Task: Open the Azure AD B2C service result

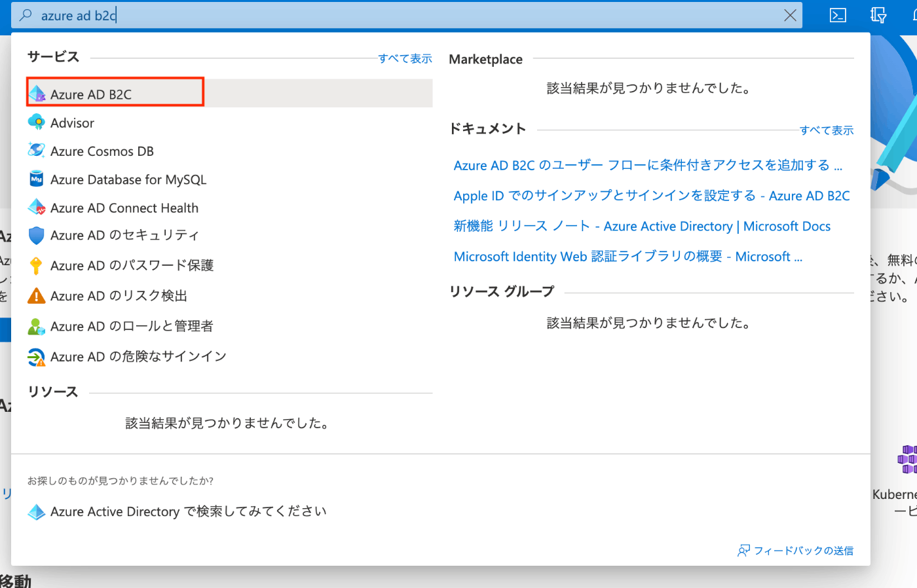Action: 229,94
